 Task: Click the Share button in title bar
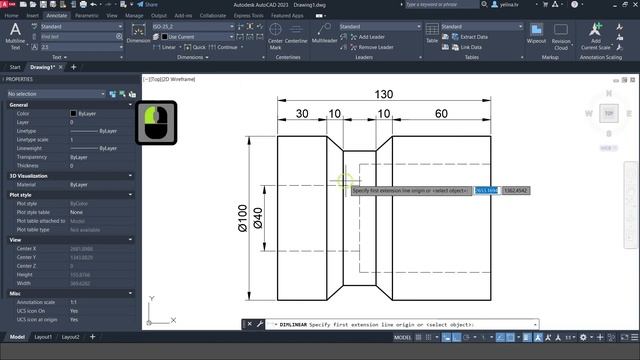click(x=147, y=4)
